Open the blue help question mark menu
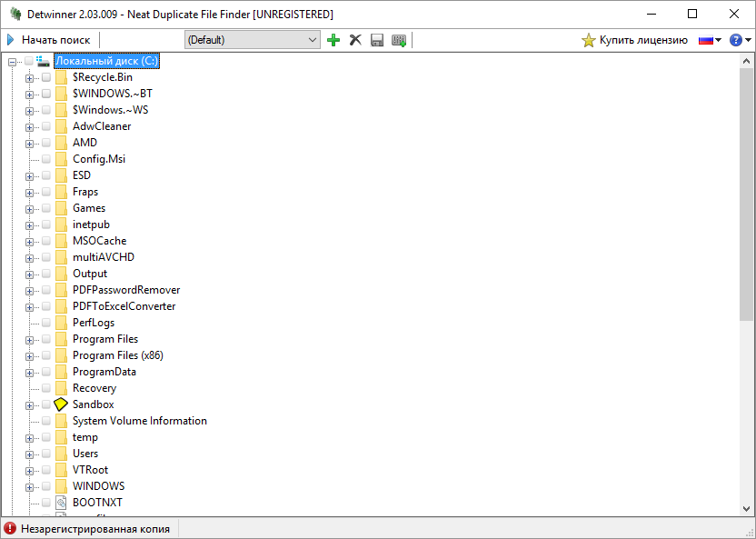The image size is (756, 539). point(740,40)
